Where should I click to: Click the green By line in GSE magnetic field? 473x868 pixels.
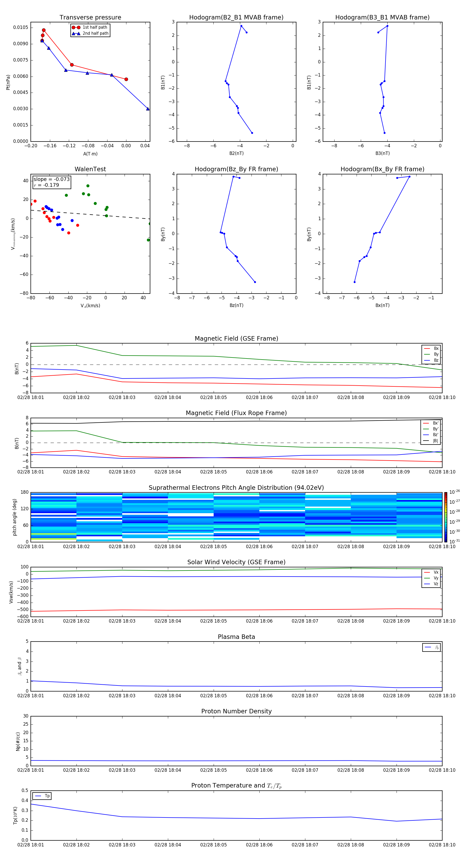click(236, 358)
